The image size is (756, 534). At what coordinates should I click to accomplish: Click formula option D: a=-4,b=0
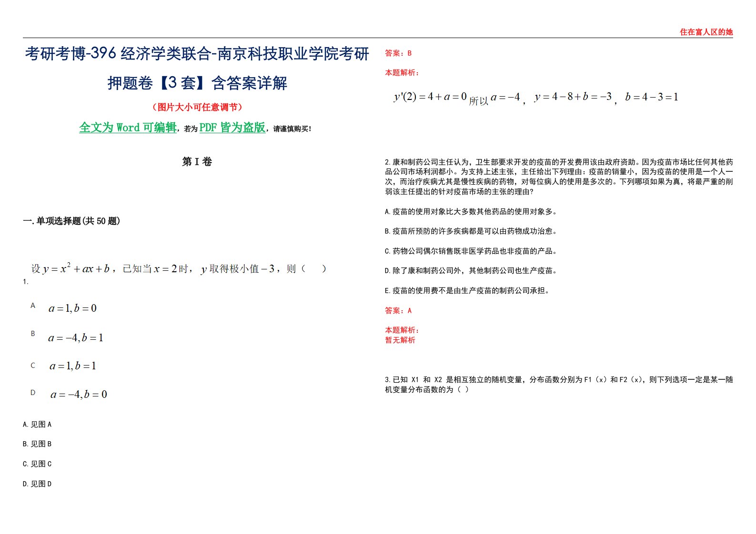coord(79,395)
